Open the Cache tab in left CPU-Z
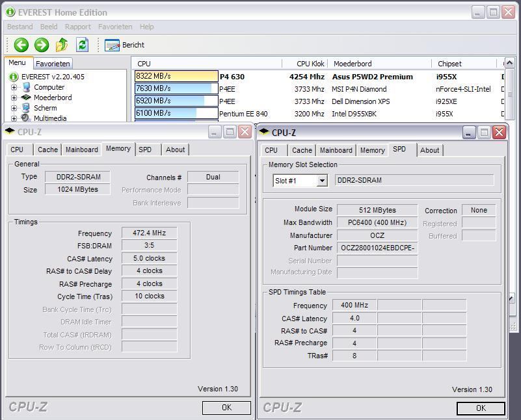Viewport: 521px width, 420px height. pos(48,150)
